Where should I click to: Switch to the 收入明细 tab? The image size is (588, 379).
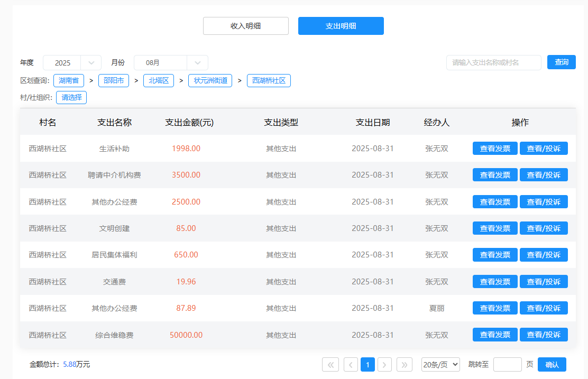(x=245, y=26)
